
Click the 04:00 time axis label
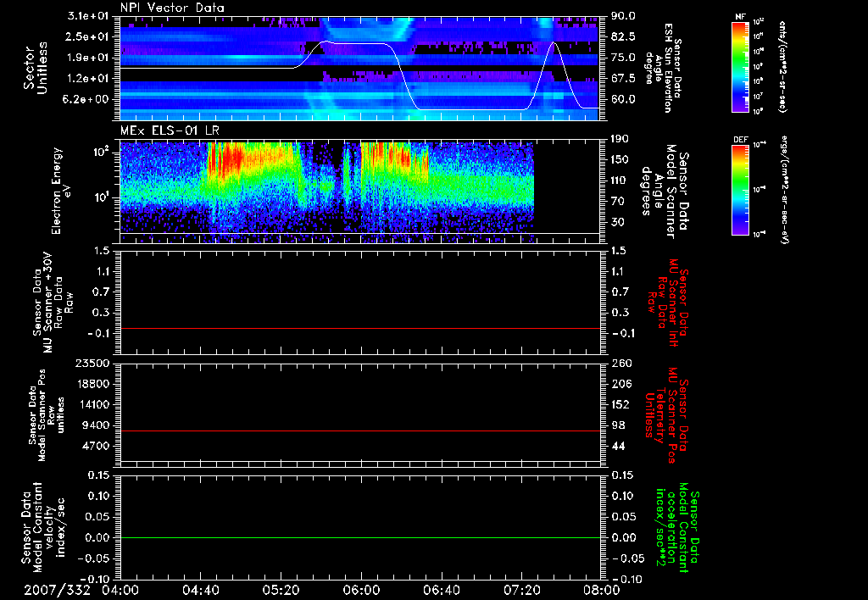point(120,589)
